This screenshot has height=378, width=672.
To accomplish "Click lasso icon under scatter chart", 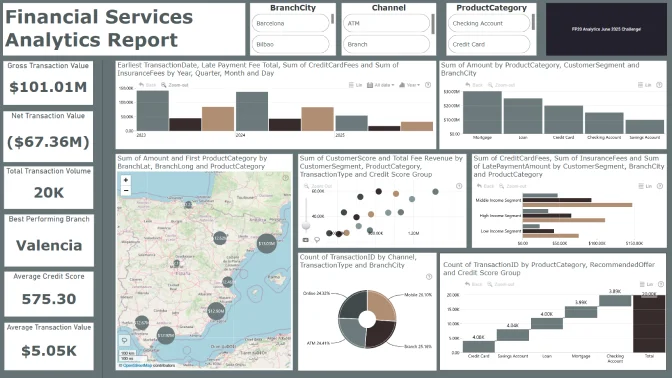I will (x=317, y=240).
